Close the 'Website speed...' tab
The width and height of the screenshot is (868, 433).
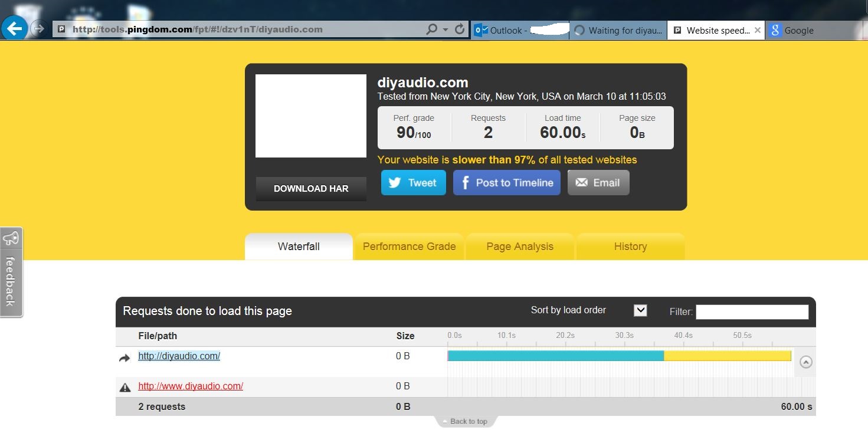pos(758,30)
